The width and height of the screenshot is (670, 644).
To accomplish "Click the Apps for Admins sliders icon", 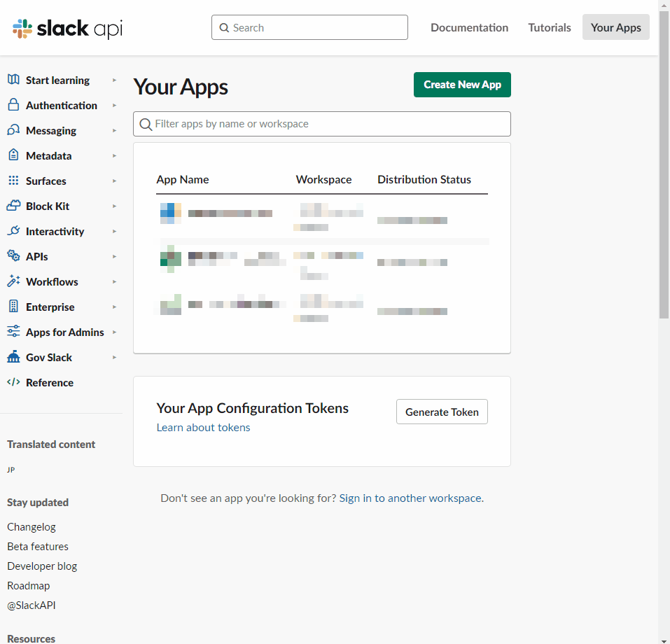I will click(x=13, y=331).
